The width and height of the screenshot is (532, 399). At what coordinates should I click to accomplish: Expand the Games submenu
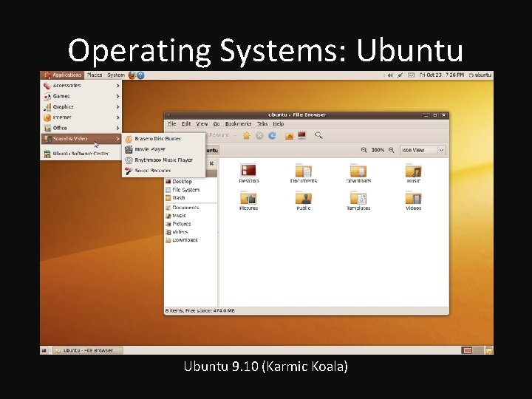coord(81,96)
